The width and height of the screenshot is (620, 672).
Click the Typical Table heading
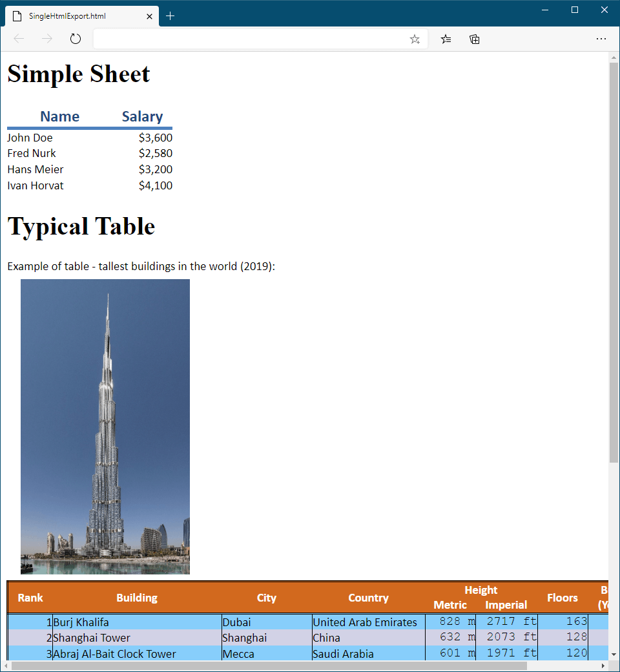click(81, 226)
